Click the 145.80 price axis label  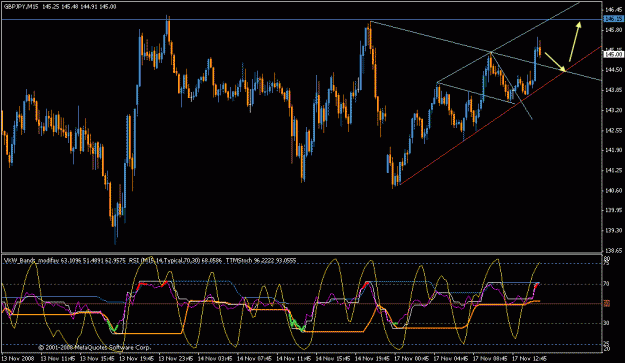click(x=613, y=29)
